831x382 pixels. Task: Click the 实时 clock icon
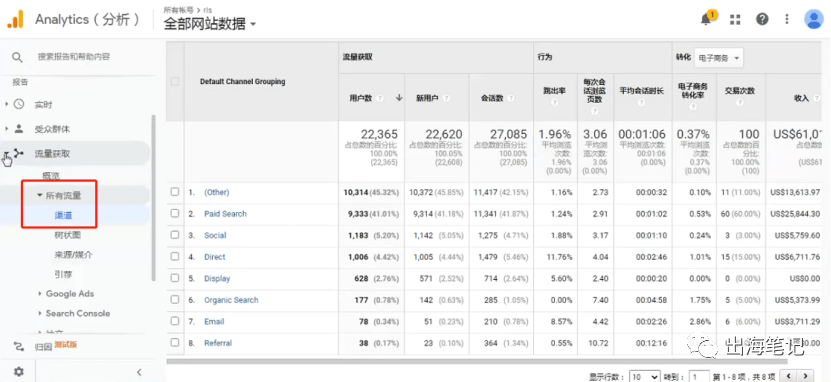[19, 104]
